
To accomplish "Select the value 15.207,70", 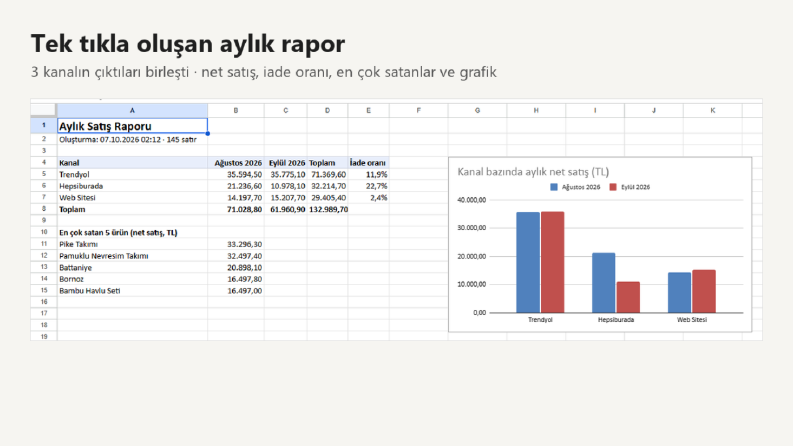I will (x=285, y=197).
